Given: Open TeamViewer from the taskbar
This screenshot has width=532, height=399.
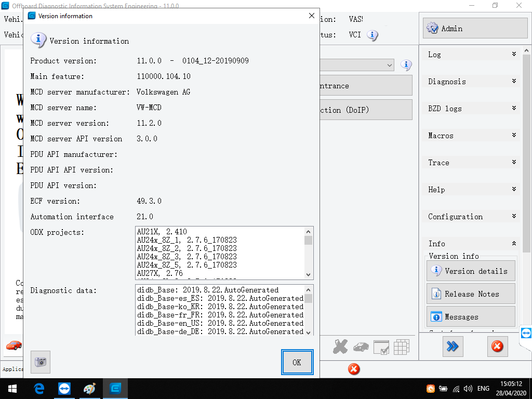Looking at the screenshot, I should (x=64, y=389).
